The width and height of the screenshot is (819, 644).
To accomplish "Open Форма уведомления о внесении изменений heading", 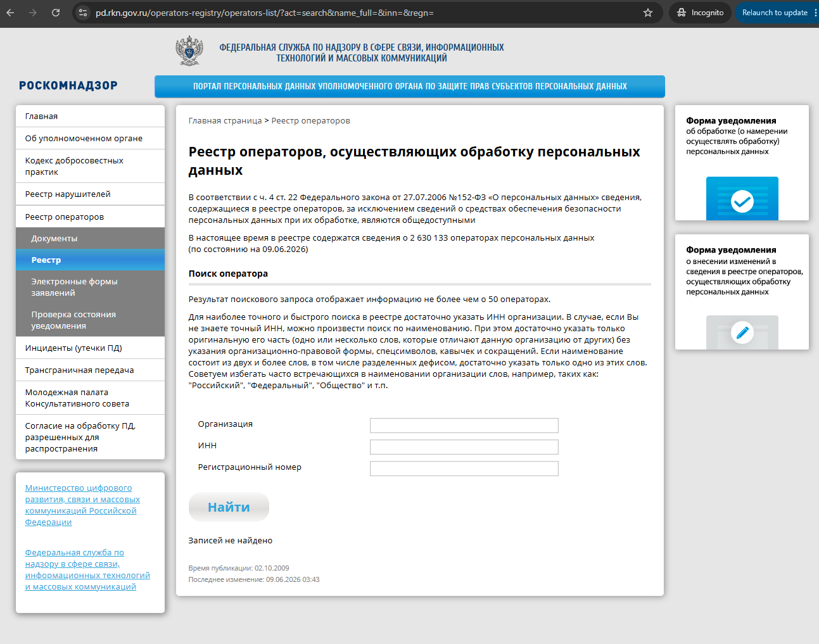I will click(x=744, y=271).
